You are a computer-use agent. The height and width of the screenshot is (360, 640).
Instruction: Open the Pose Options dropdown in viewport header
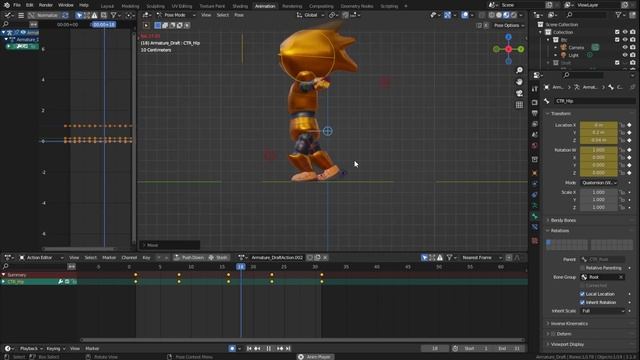pyautogui.click(x=508, y=25)
